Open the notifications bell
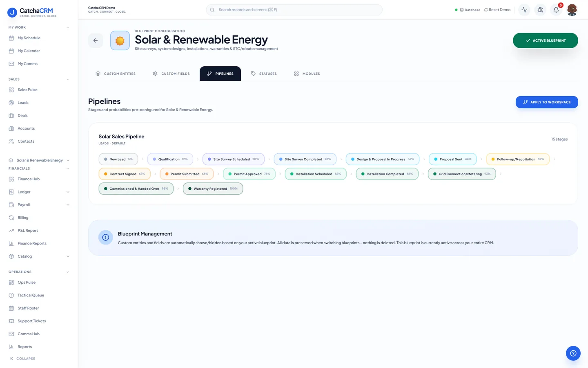 [556, 10]
